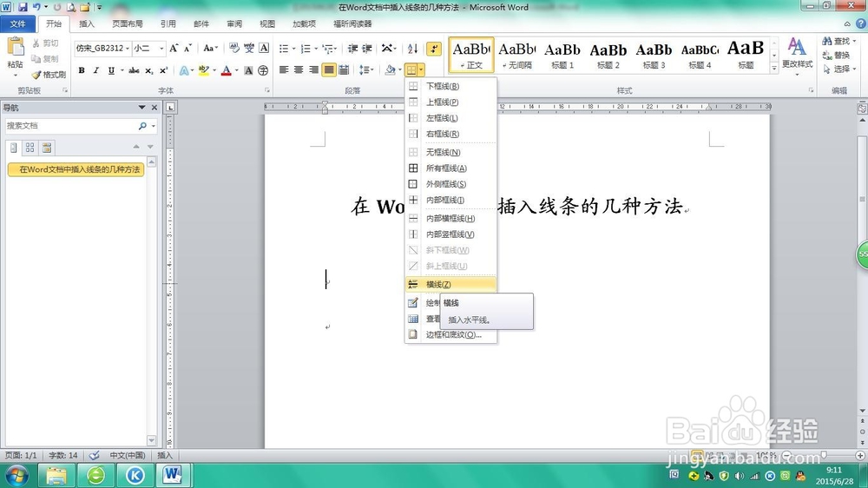Open the font size dropdown
Image resolution: width=868 pixels, height=488 pixels.
pyautogui.click(x=161, y=48)
